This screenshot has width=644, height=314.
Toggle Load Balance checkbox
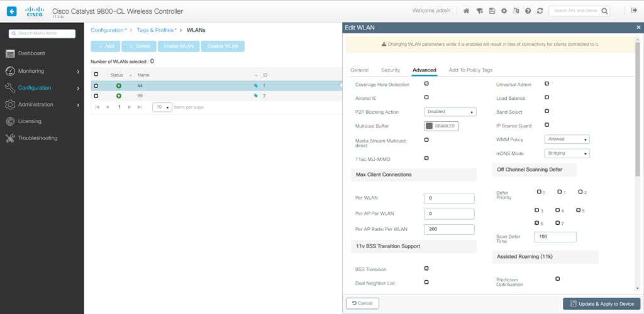coord(547,97)
